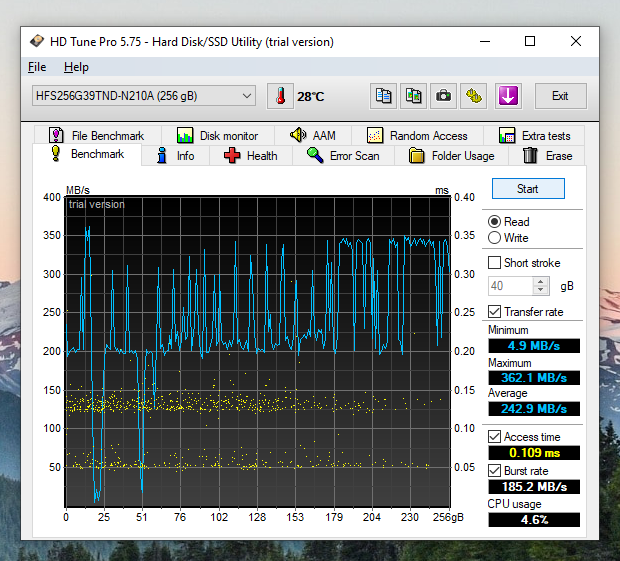Select the Benchmark tab
The height and width of the screenshot is (561, 620).
coord(87,154)
